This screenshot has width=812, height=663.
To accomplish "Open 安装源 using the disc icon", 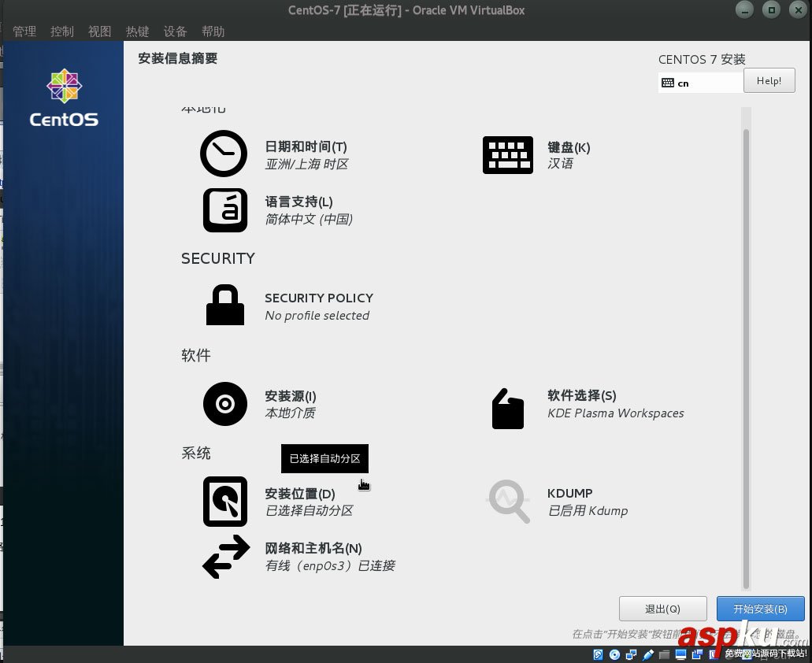I will coord(224,404).
